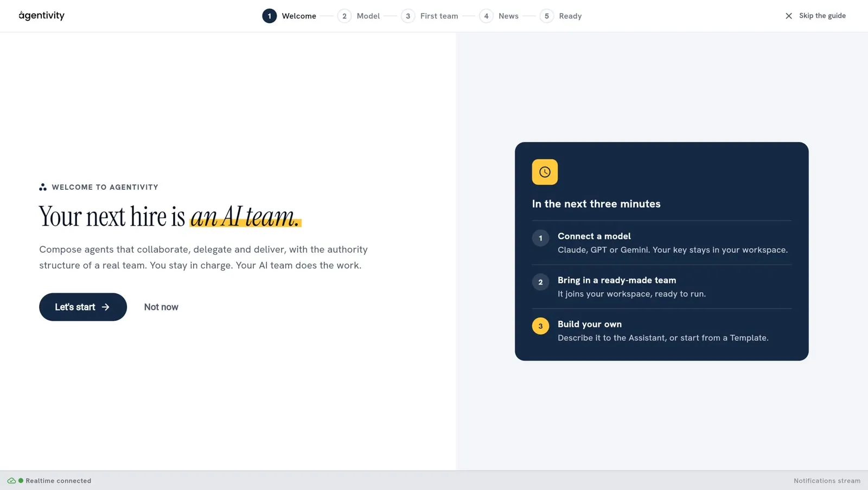The height and width of the screenshot is (490, 868).
Task: Go to the Model step label
Action: (x=368, y=16)
